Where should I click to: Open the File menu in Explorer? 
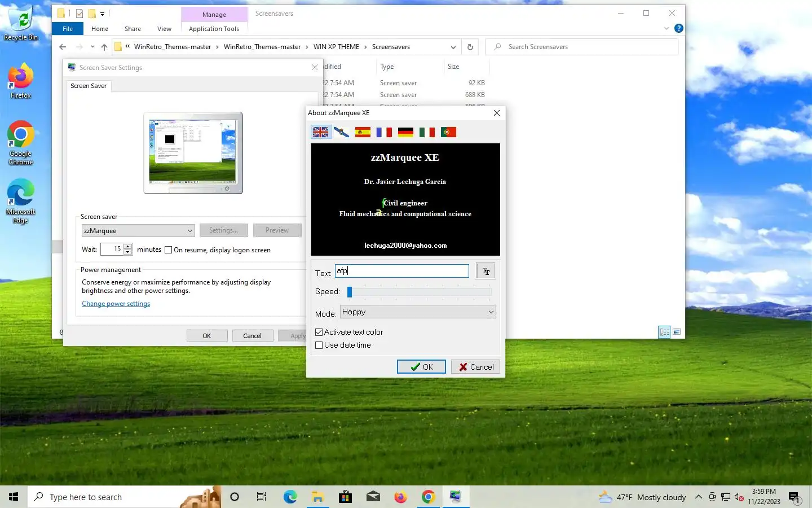pos(68,29)
